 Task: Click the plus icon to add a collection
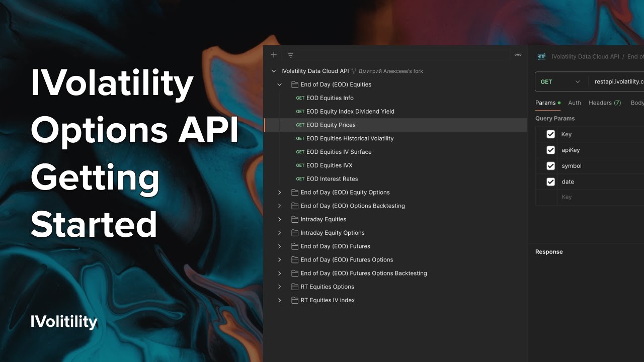(x=274, y=55)
